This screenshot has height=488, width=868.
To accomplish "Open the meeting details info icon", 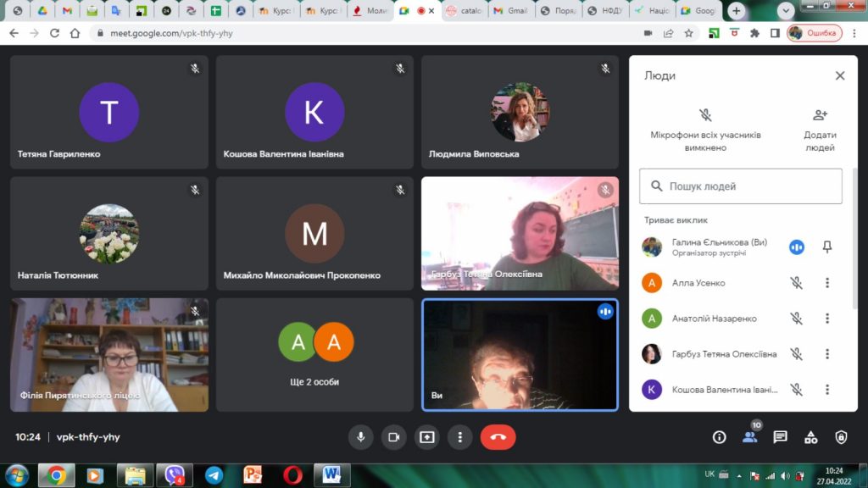I will click(719, 437).
